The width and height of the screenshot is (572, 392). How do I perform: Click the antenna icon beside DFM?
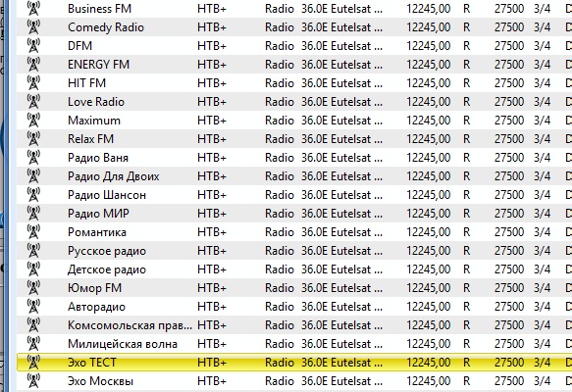(33, 45)
